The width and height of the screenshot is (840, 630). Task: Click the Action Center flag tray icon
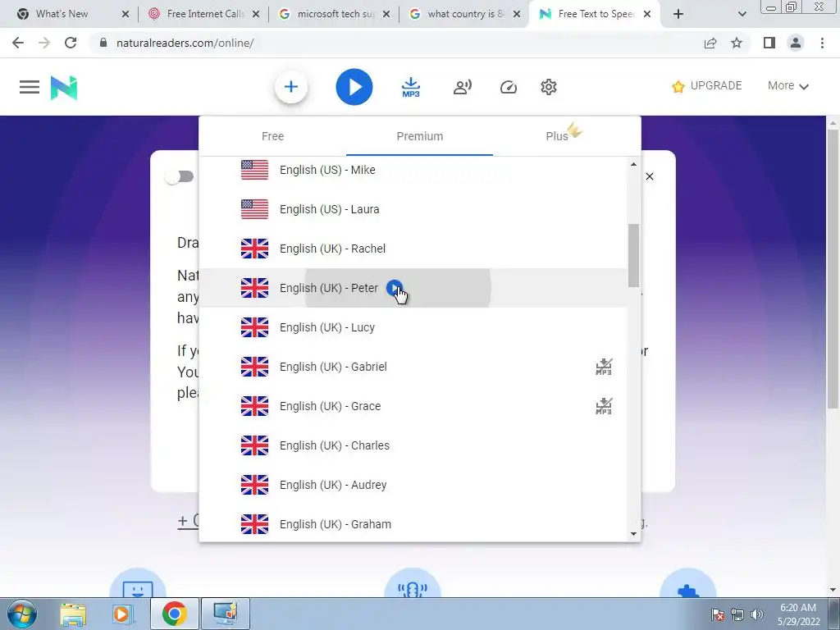(717, 614)
